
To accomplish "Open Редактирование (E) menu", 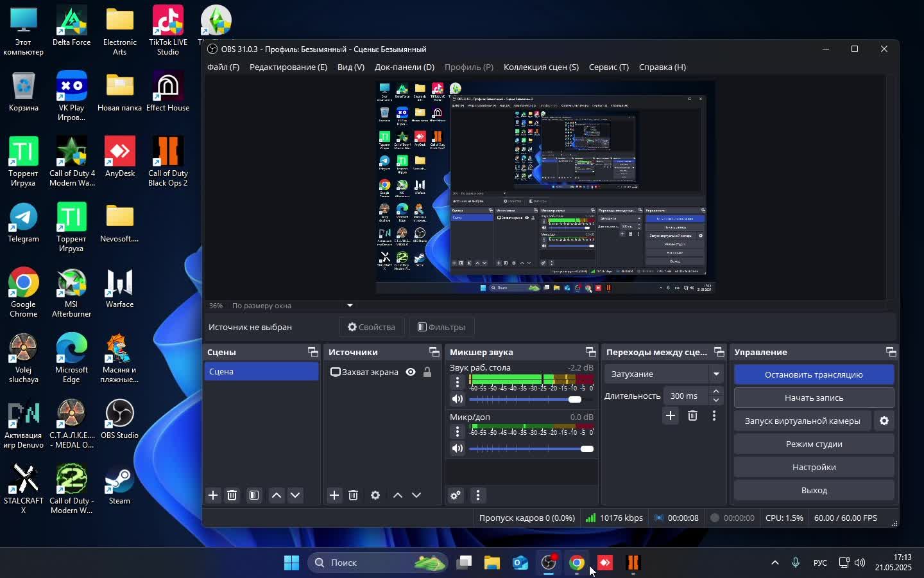I will pos(288,67).
